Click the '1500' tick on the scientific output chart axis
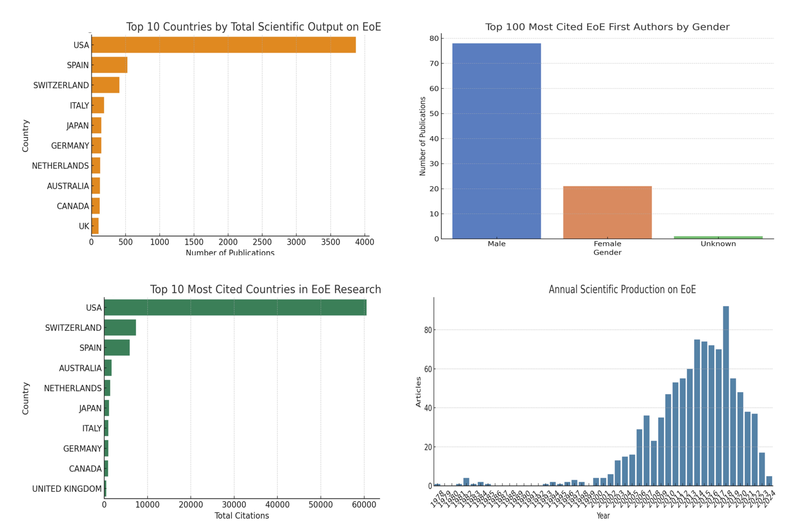This screenshot has width=798, height=532. [x=194, y=242]
